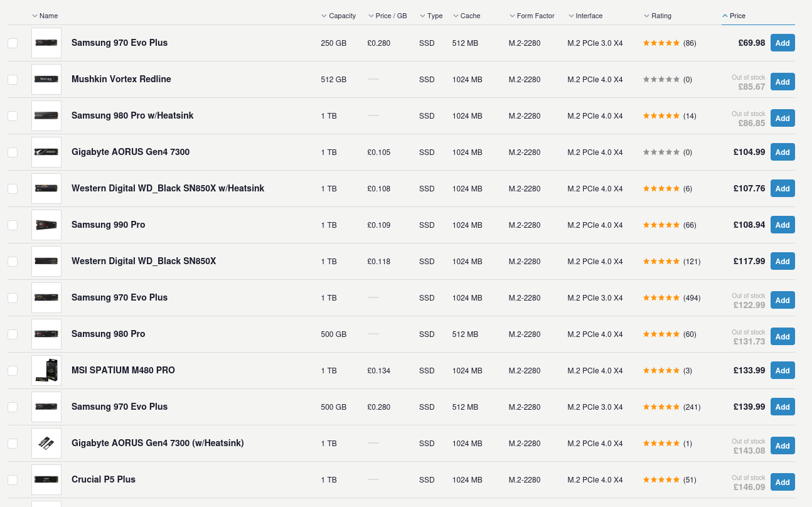Click the Gigabyte AORUS Gen4 7300 heatsink thumbnail
Viewport: 812px width, 507px height.
coord(46,443)
